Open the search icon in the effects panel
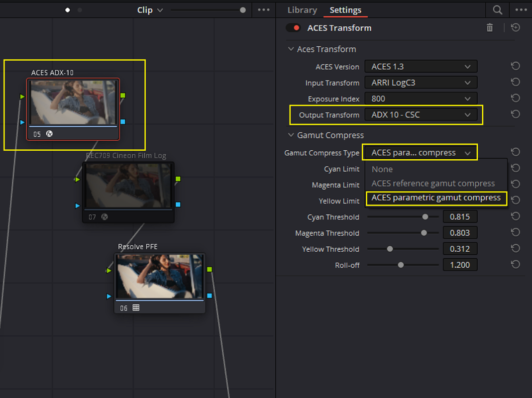Screen dimensions: 532x398 pos(497,10)
